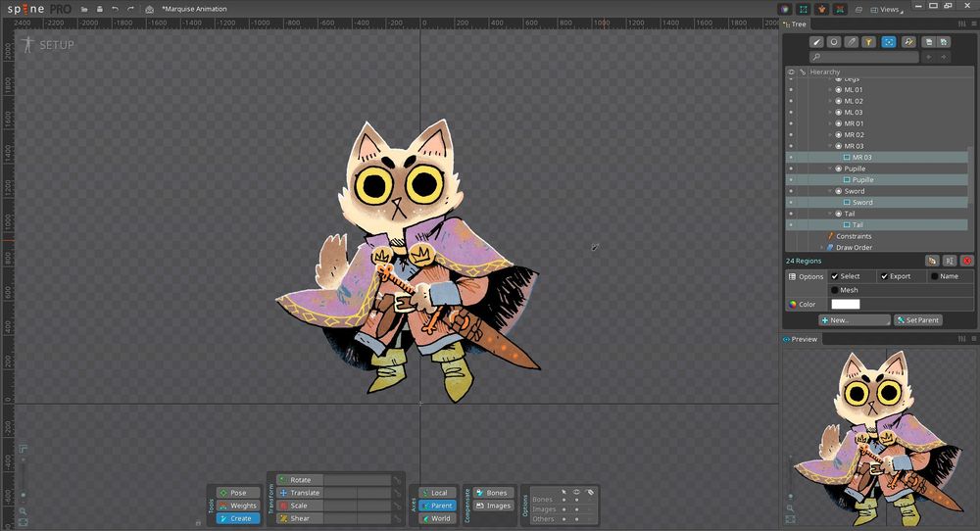Open the Spine main menu logo

(x=39, y=9)
